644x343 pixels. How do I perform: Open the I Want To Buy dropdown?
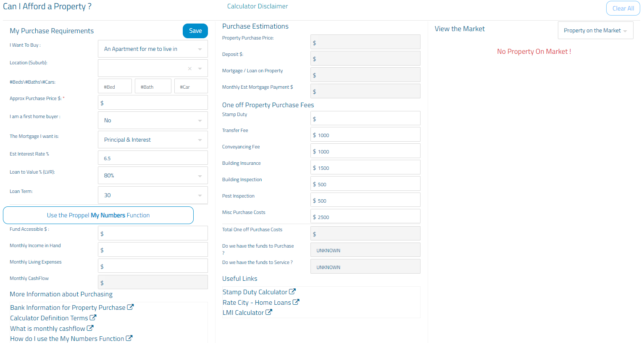153,49
